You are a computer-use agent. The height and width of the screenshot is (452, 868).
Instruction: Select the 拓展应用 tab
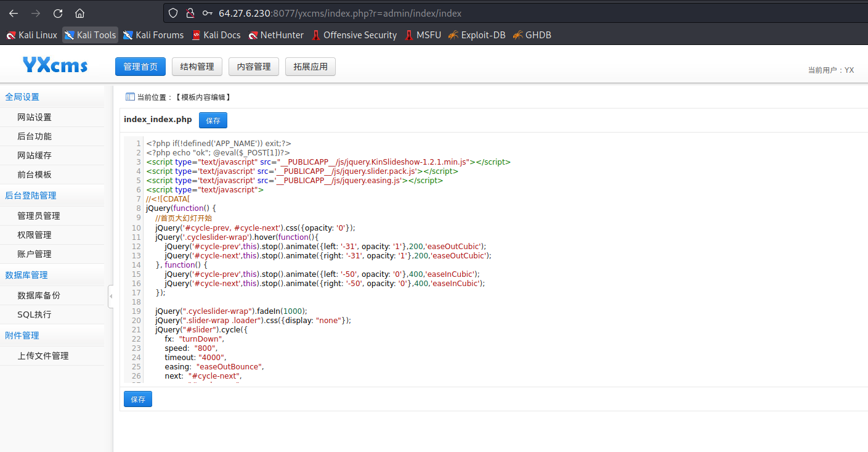[x=310, y=67]
